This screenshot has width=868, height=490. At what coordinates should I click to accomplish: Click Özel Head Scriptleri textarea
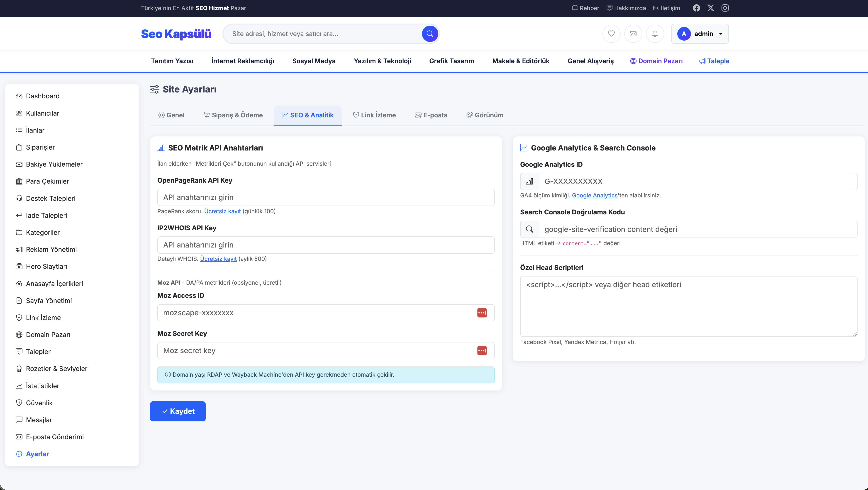[688, 306]
